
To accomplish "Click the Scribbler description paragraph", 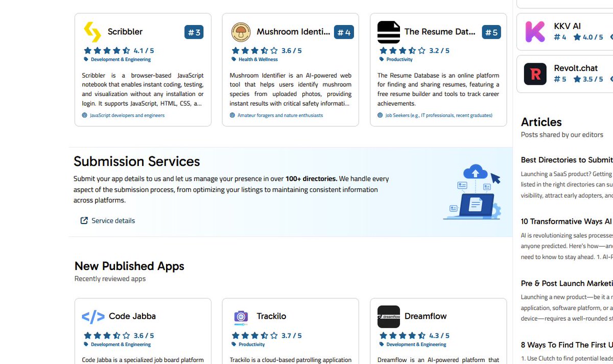I will pyautogui.click(x=143, y=89).
